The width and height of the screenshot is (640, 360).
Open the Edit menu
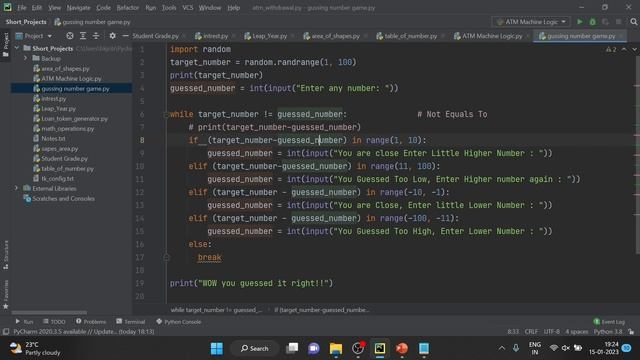37,8
